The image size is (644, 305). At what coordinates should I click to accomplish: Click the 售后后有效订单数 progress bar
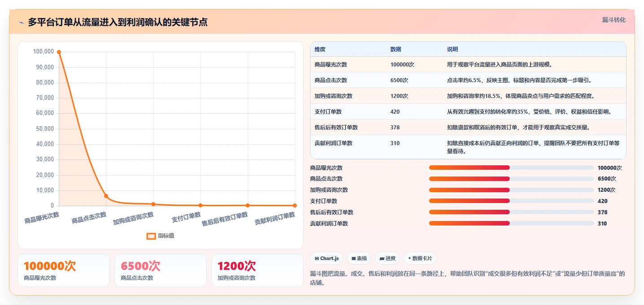pyautogui.click(x=511, y=212)
